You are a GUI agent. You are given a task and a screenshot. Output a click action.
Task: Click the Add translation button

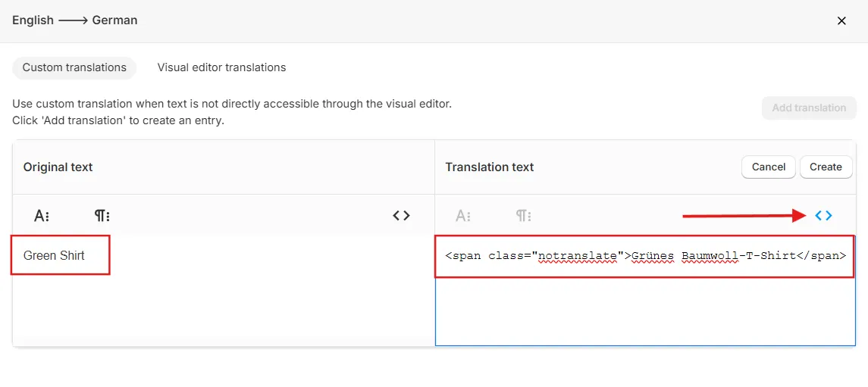pyautogui.click(x=809, y=108)
